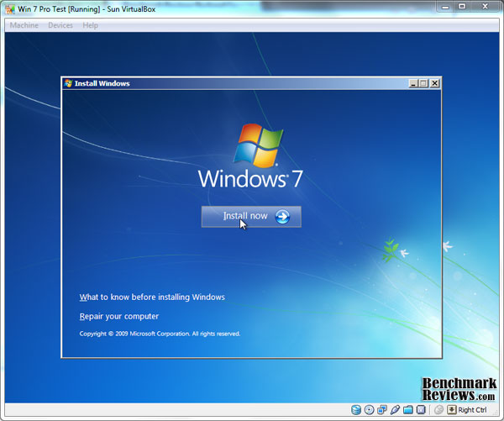Open What to know before installing Windows
The image size is (504, 421).
coord(152,297)
